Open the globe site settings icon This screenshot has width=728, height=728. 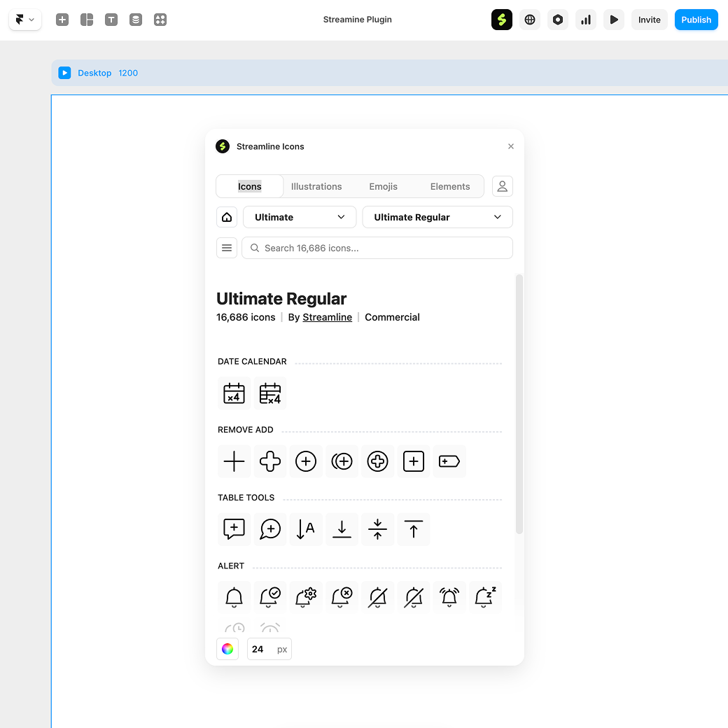530,20
